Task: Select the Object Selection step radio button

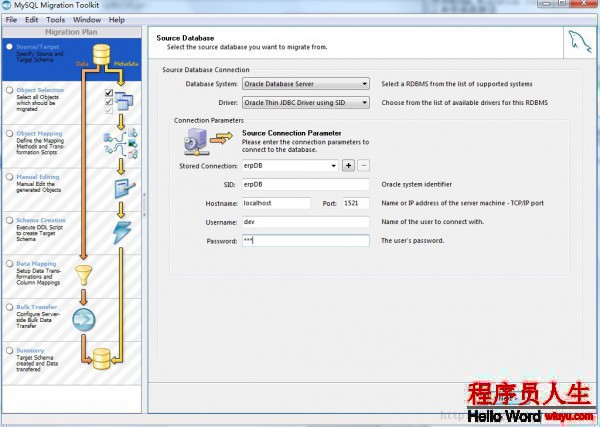Action: click(x=10, y=90)
